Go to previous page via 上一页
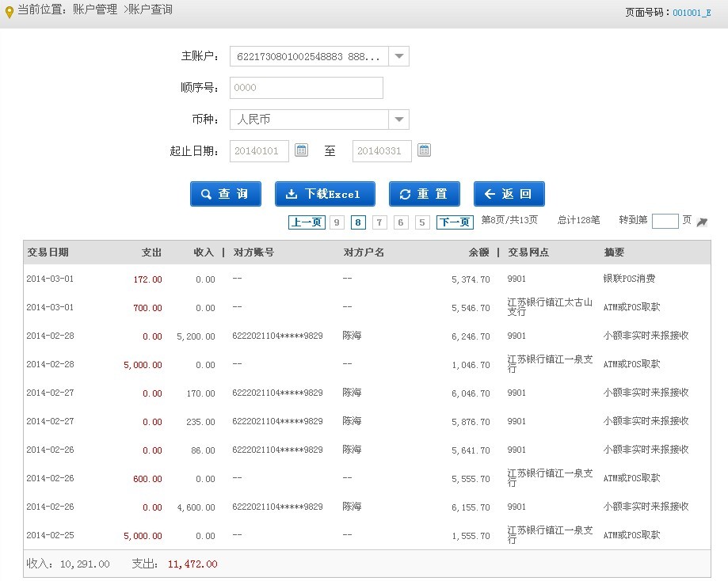 click(306, 222)
